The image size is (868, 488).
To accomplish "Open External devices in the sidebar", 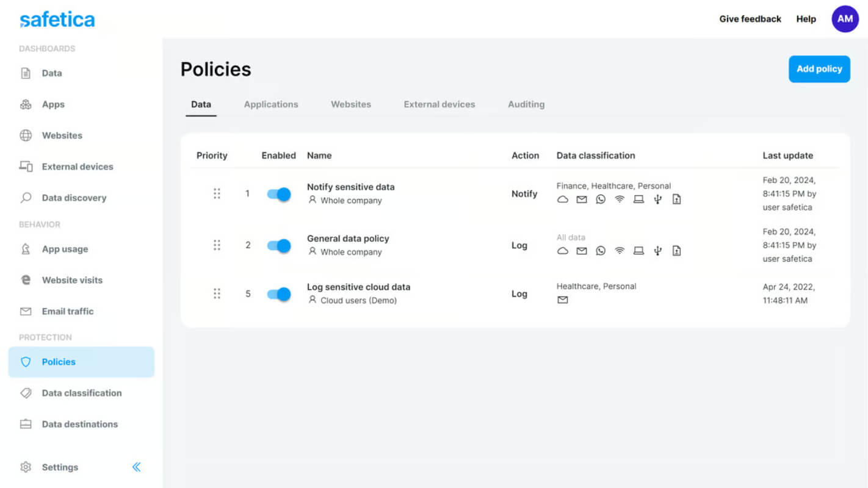I will point(77,167).
